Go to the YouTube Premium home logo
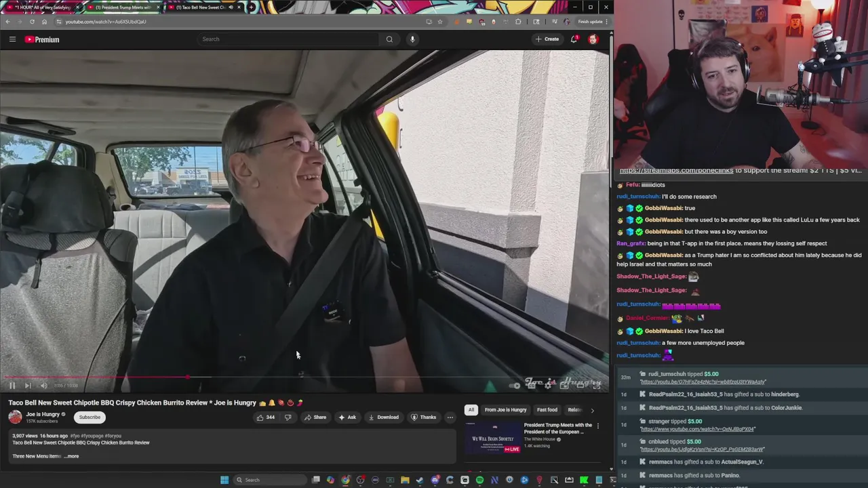Screen dimensions: 868x488 point(42,39)
